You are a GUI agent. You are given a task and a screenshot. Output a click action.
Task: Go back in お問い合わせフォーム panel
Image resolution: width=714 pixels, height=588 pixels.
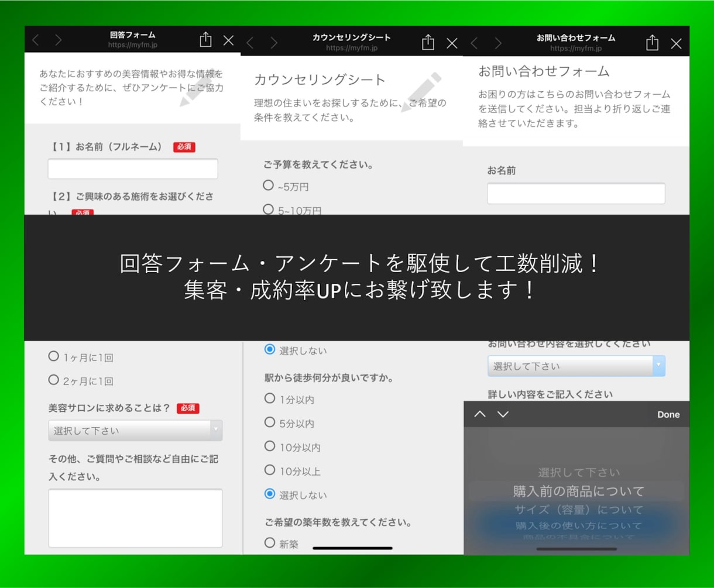point(474,43)
